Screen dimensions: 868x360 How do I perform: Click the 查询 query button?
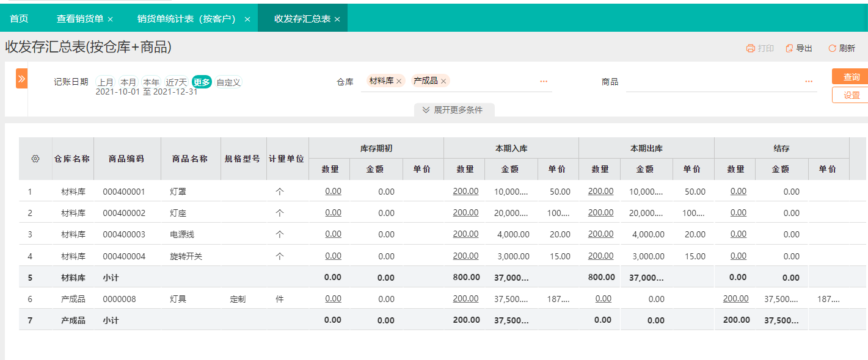852,76
